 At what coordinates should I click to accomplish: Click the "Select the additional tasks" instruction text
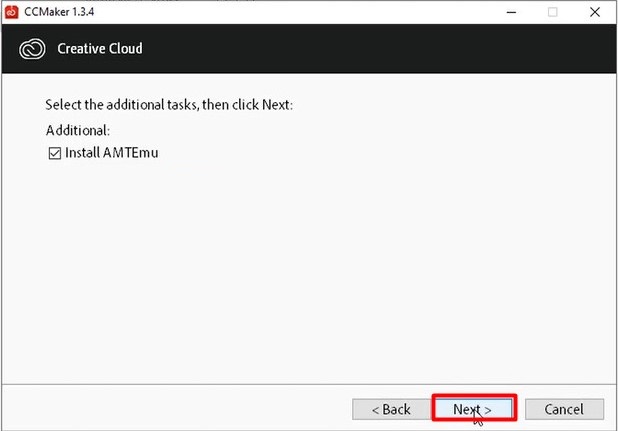tap(118, 105)
